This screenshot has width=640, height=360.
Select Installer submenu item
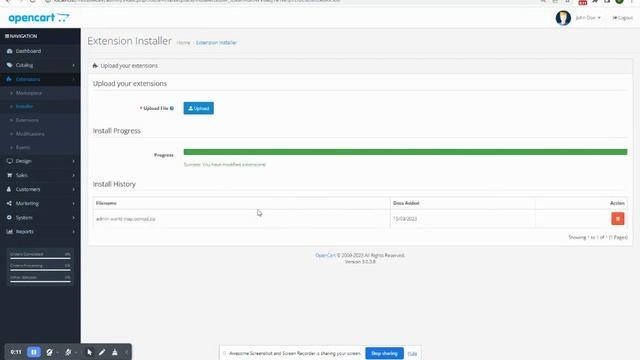[24, 107]
